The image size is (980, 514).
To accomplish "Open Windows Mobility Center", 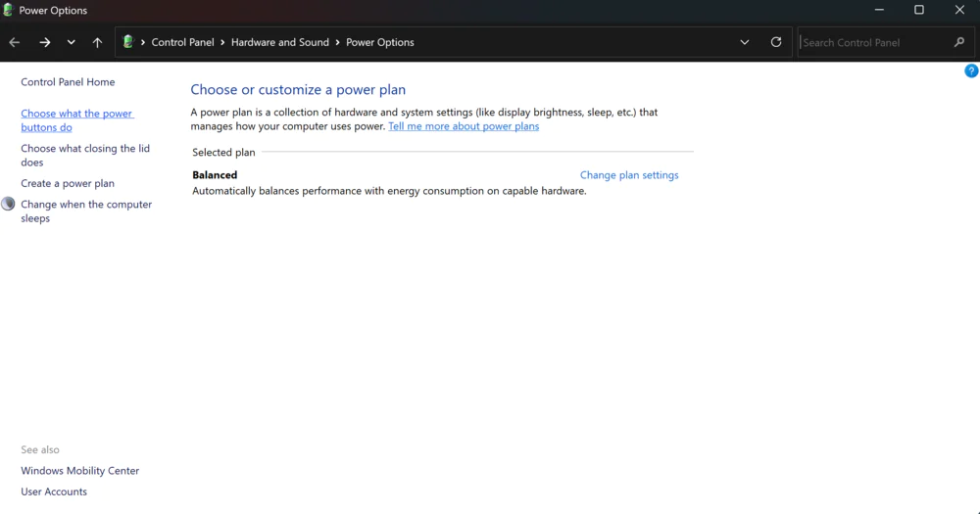I will [80, 470].
